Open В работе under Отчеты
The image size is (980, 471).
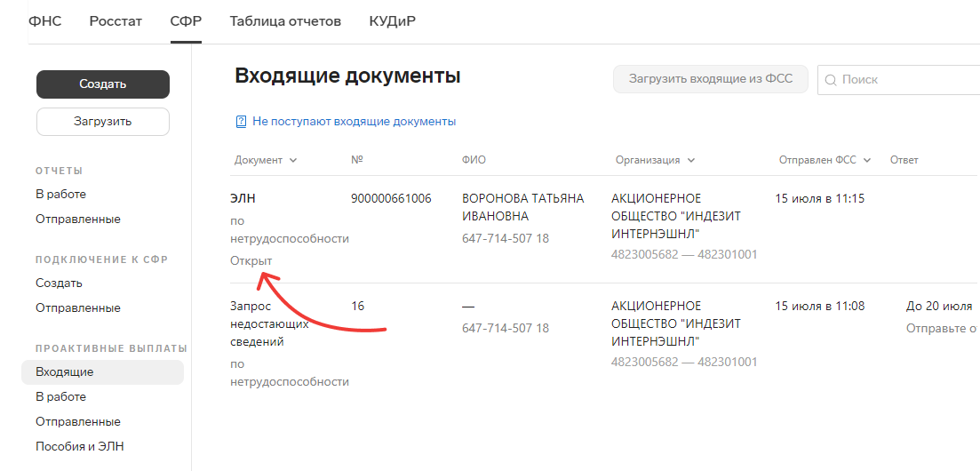pos(60,194)
